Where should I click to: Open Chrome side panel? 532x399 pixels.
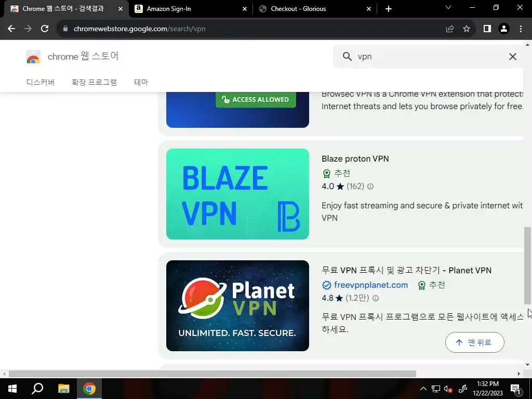tap(487, 29)
